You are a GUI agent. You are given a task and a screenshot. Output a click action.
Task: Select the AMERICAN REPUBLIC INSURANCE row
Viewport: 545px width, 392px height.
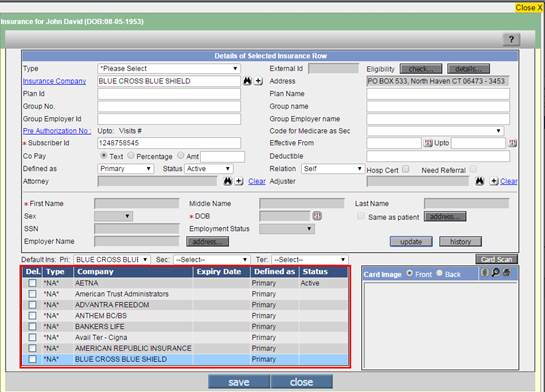pyautogui.click(x=185, y=348)
